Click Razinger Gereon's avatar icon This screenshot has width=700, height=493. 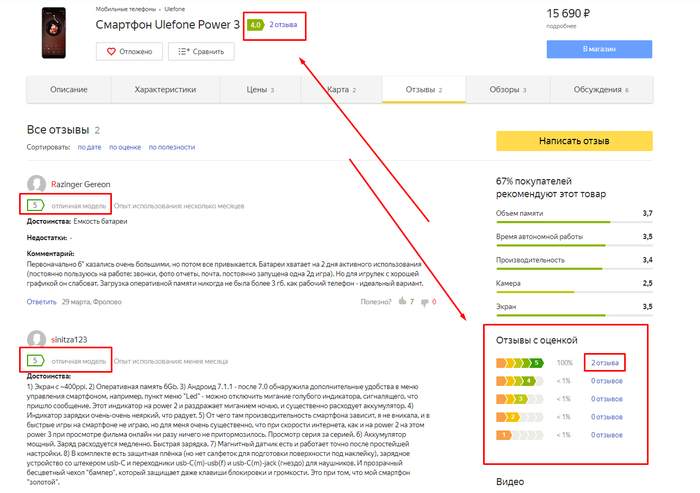[37, 184]
